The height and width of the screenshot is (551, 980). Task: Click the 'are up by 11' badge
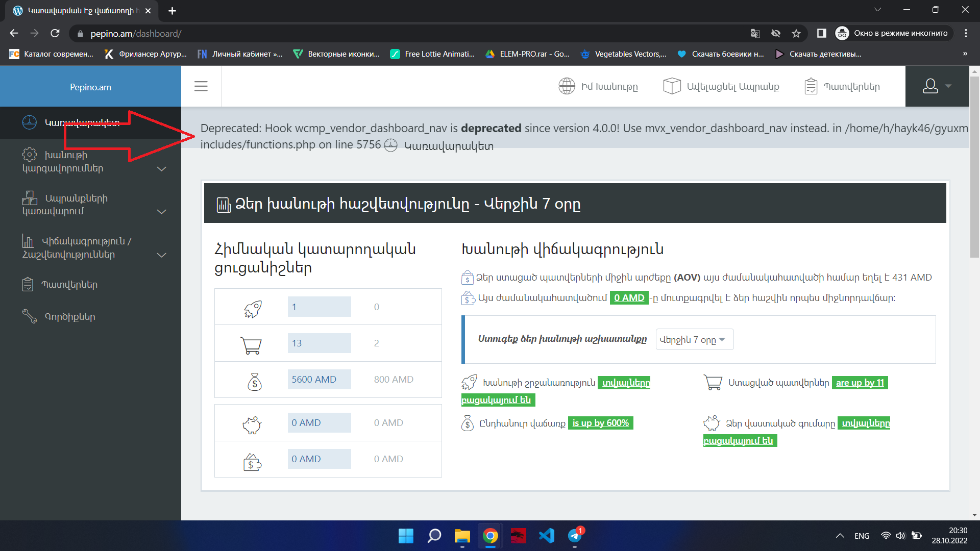860,383
